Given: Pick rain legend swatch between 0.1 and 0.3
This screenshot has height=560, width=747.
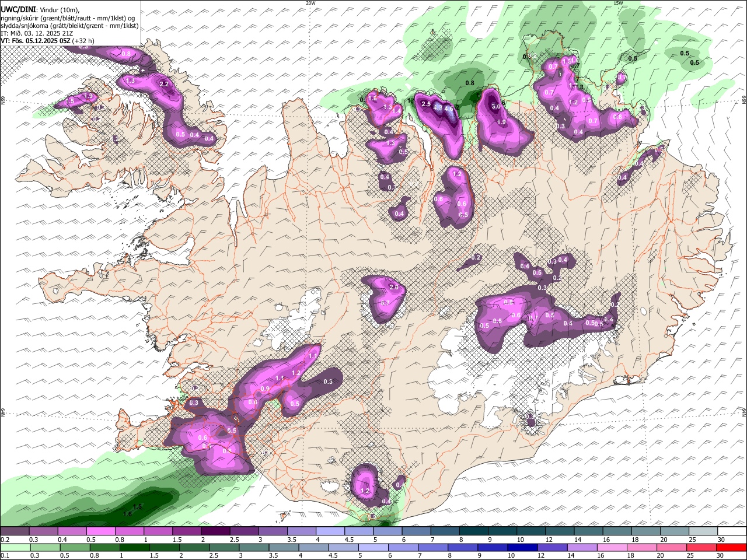Looking at the screenshot, I should 14,547.
